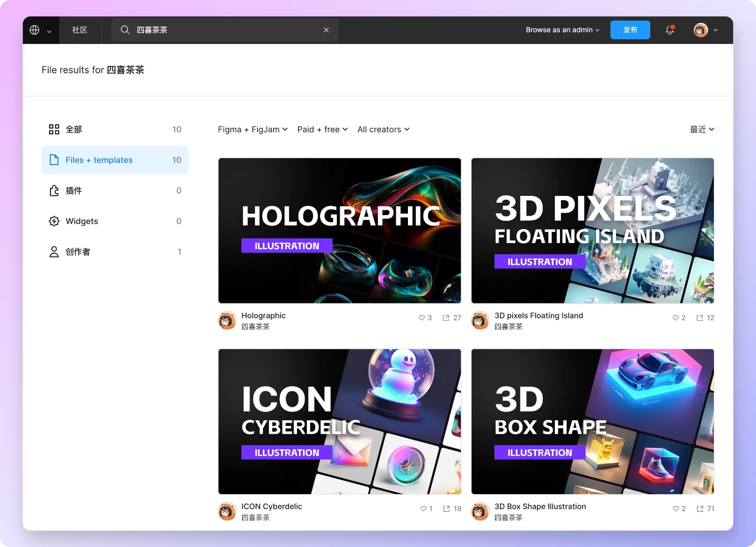This screenshot has height=547, width=756.
Task: Click the duplicate icon for Holographic
Action: click(x=446, y=318)
